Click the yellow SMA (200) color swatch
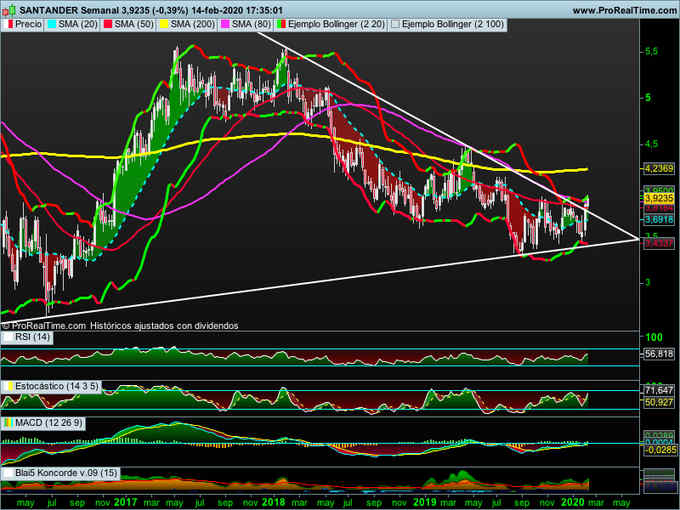 click(x=164, y=25)
